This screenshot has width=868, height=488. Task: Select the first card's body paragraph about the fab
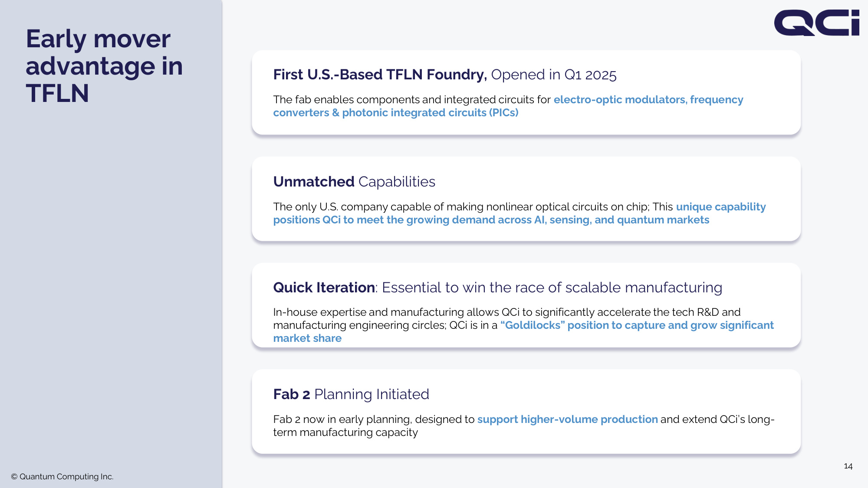coord(508,106)
